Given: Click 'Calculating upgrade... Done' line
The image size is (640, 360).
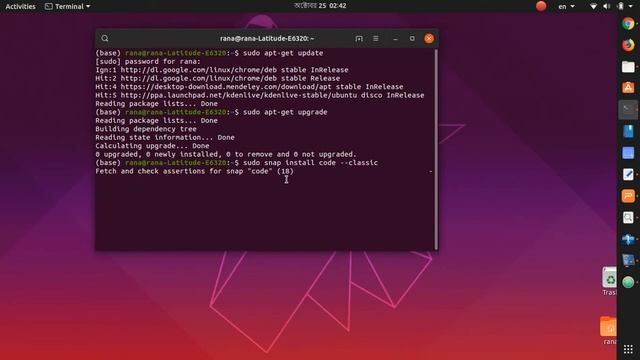Looking at the screenshot, I should point(152,146).
